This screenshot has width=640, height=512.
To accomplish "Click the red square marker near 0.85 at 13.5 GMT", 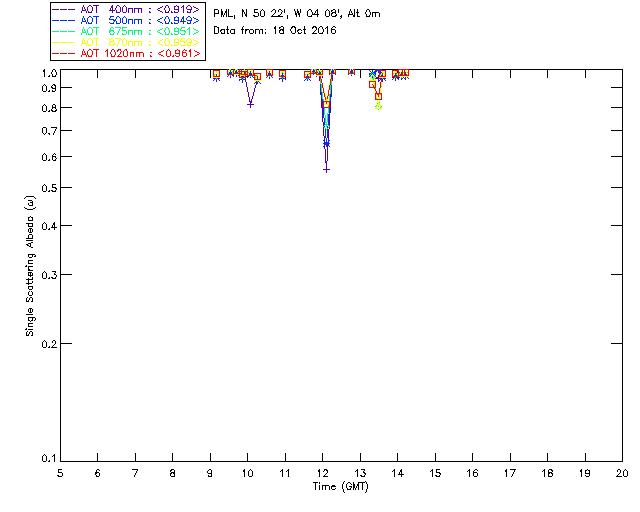I will [378, 97].
